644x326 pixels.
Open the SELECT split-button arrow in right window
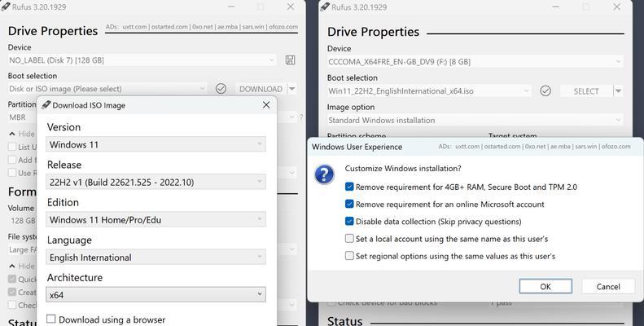[x=618, y=91]
